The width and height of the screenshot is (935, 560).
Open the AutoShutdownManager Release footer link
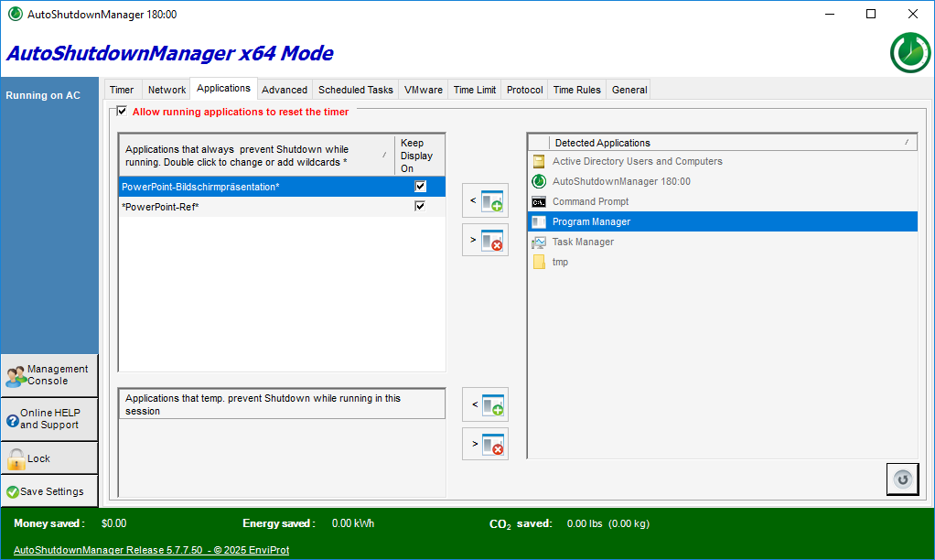pyautogui.click(x=151, y=550)
